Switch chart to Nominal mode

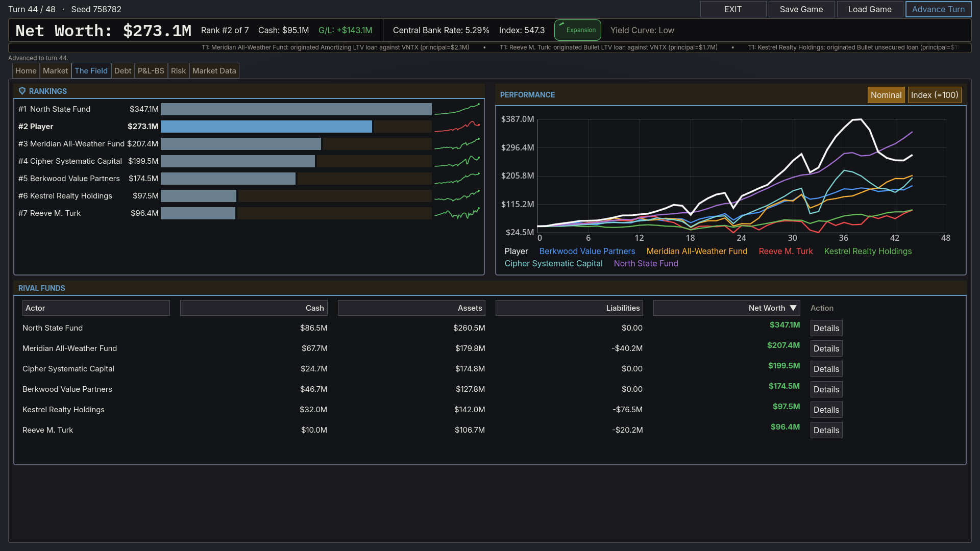[x=886, y=95]
